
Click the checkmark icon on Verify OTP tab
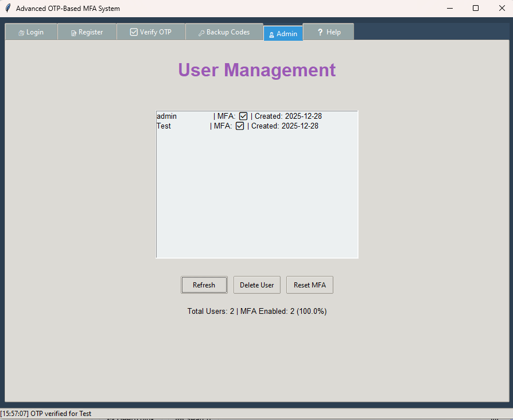[x=134, y=32]
